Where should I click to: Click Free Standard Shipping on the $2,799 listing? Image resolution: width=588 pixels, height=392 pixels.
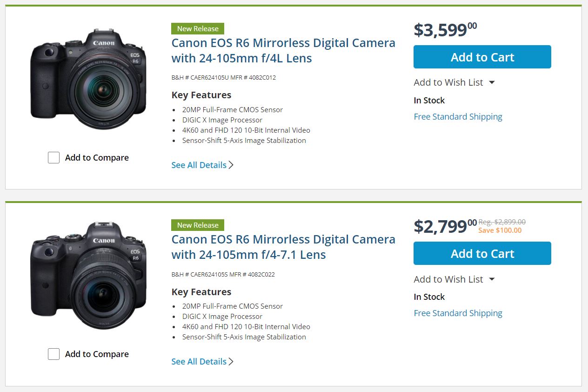458,313
